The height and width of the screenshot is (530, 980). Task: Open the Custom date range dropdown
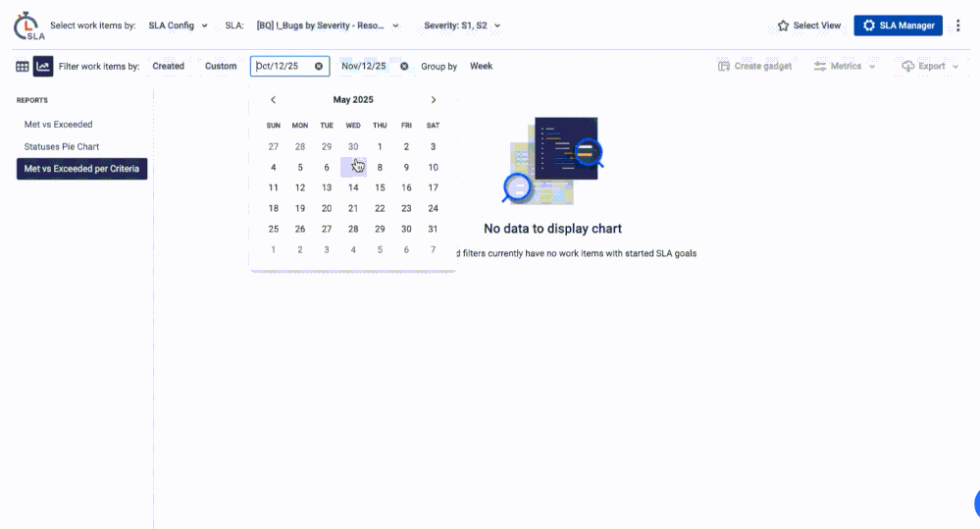click(221, 67)
